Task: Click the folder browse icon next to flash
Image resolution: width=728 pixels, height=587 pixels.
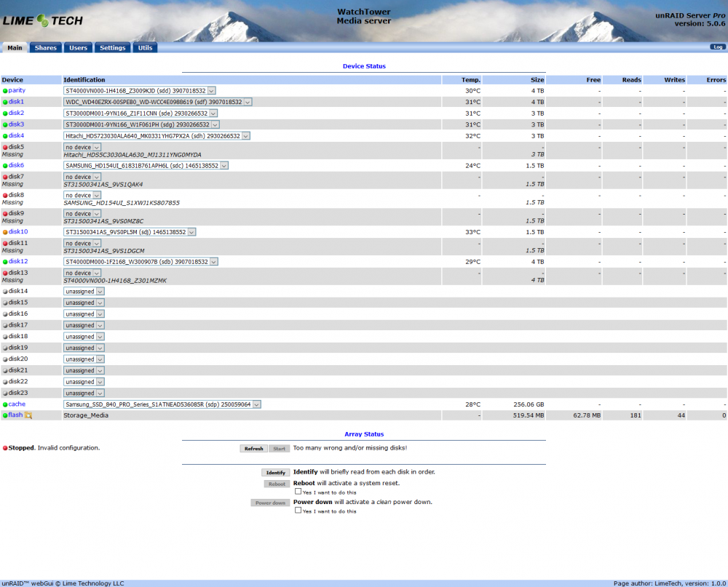Action: click(28, 415)
